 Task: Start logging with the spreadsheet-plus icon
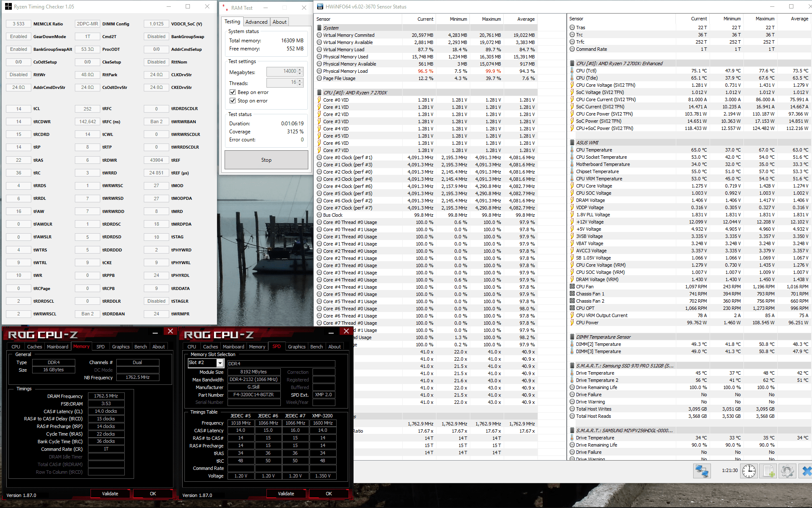point(768,471)
